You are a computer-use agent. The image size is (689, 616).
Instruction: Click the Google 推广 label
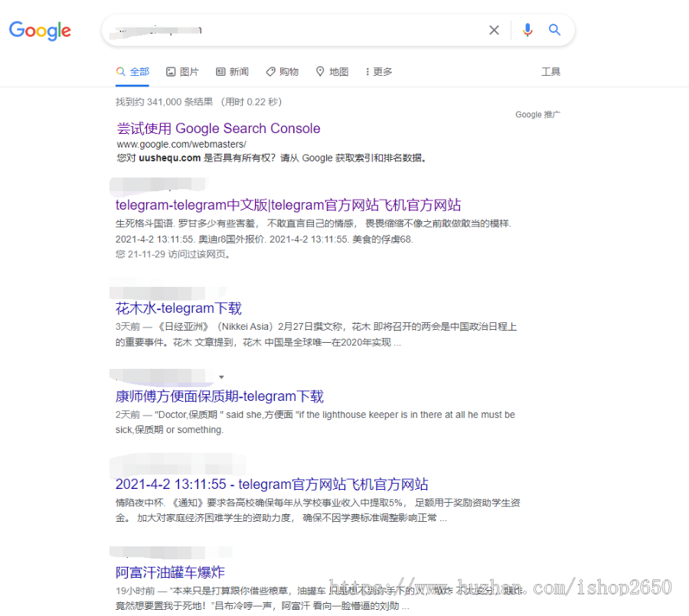coord(538,115)
